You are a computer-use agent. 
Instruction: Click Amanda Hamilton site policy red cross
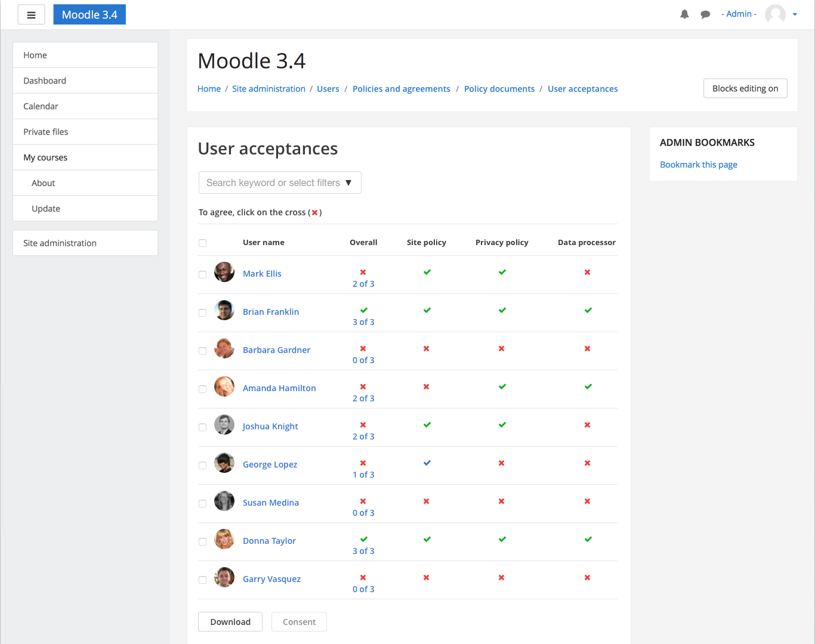click(x=427, y=387)
